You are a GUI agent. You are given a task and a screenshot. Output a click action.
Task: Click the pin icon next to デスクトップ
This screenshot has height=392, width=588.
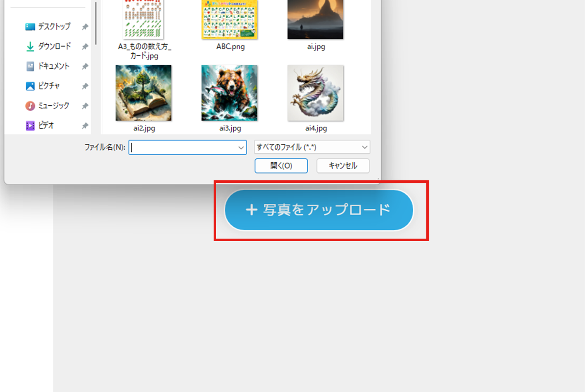point(84,26)
